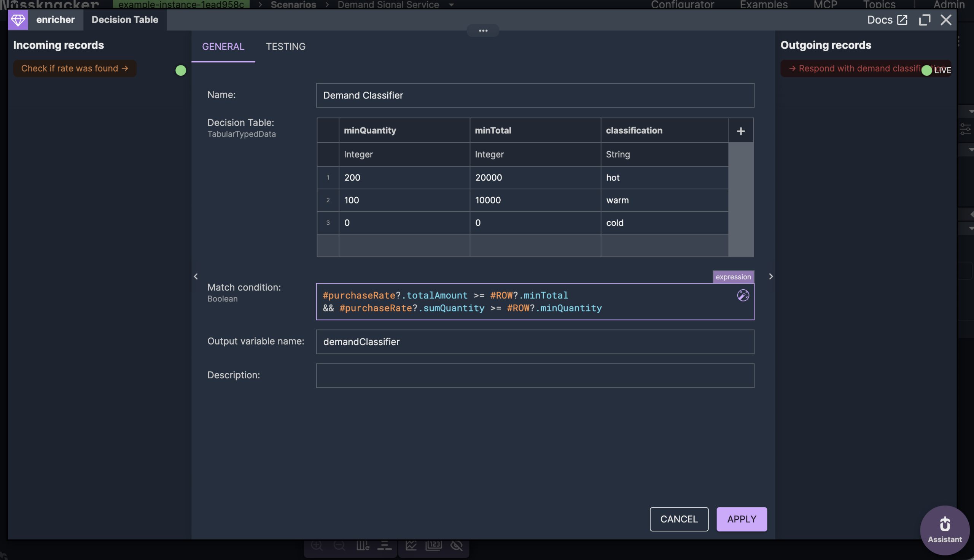Click zoom in icon in bottom toolbar
The height and width of the screenshot is (560, 974).
[317, 545]
